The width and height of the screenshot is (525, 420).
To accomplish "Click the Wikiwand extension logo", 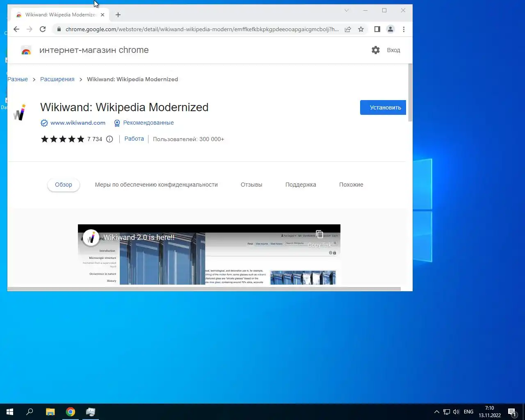I will point(19,112).
